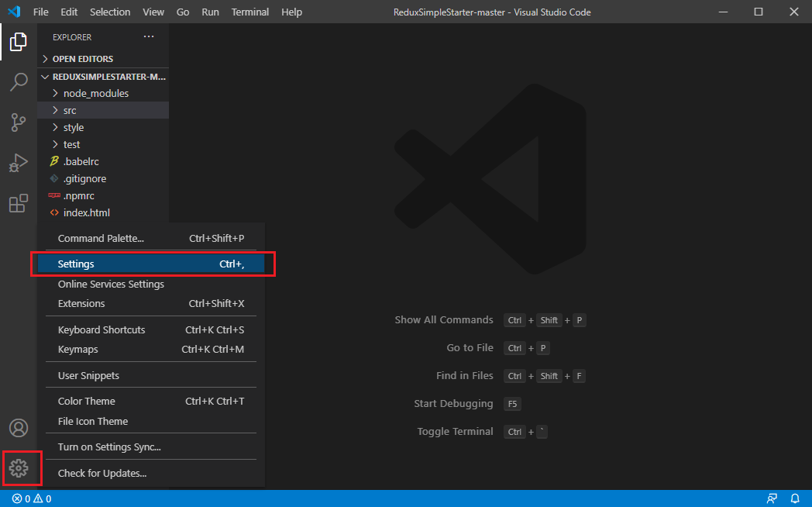This screenshot has height=507, width=812.
Task: Open the Search view icon
Action: pos(18,82)
